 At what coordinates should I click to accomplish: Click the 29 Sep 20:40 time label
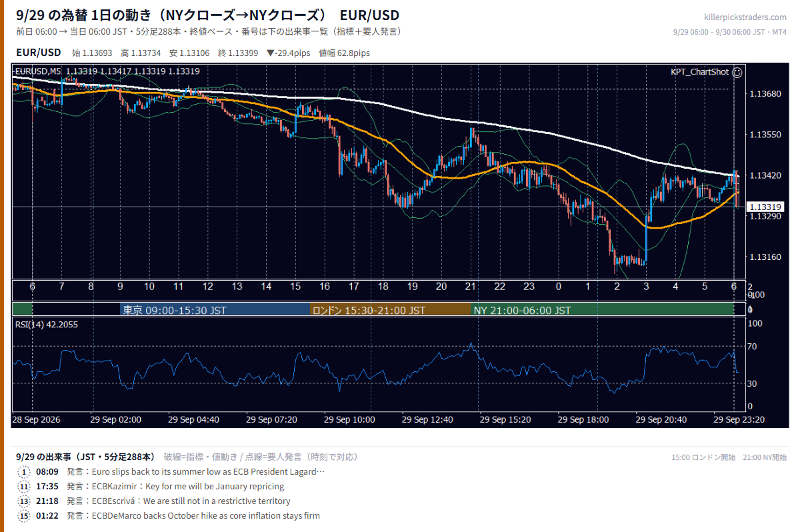click(x=663, y=420)
